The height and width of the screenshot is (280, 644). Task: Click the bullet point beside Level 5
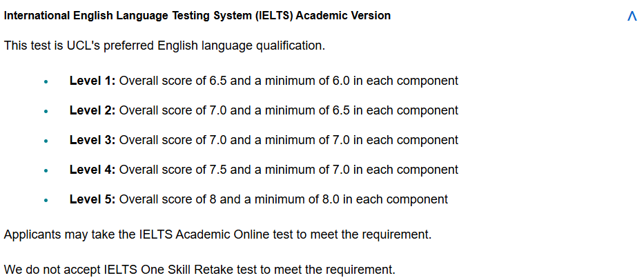[46, 201]
